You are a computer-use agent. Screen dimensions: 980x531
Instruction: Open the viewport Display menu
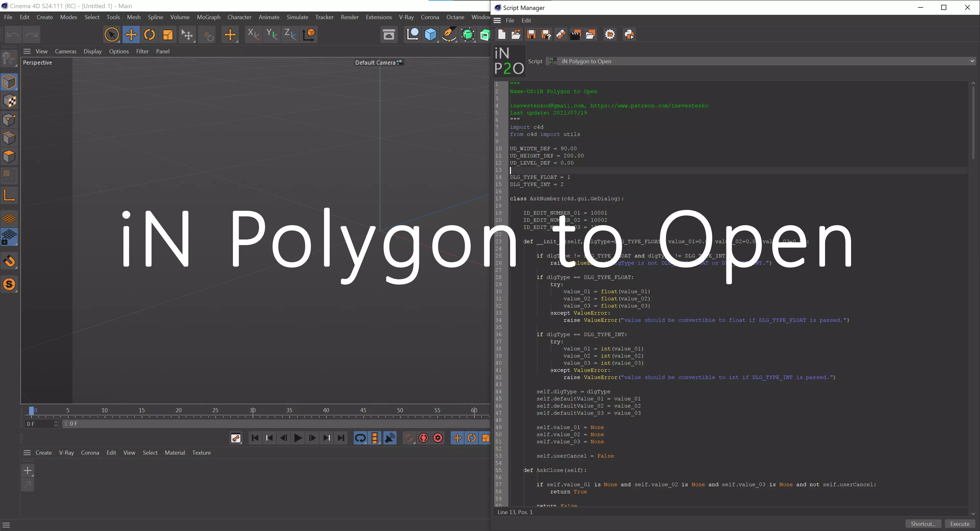92,51
